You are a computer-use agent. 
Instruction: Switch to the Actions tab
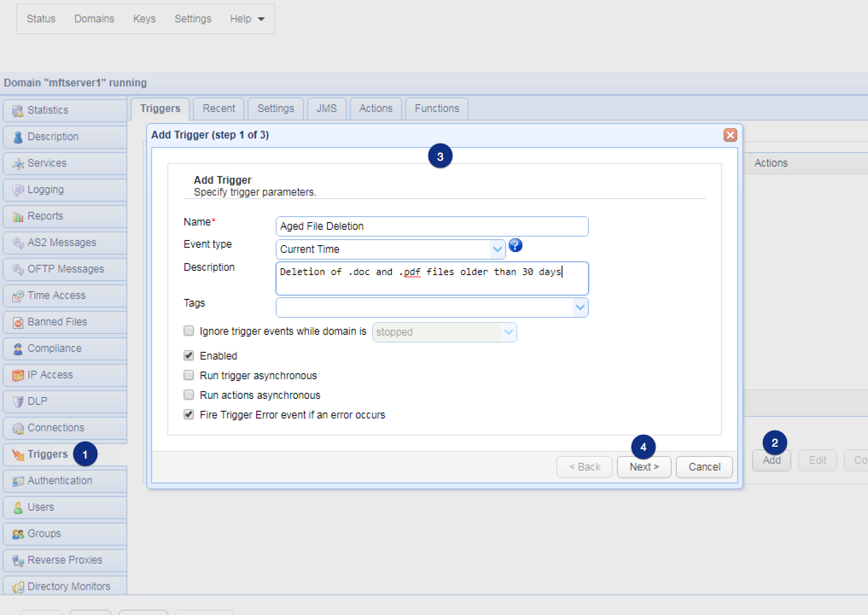pos(376,108)
